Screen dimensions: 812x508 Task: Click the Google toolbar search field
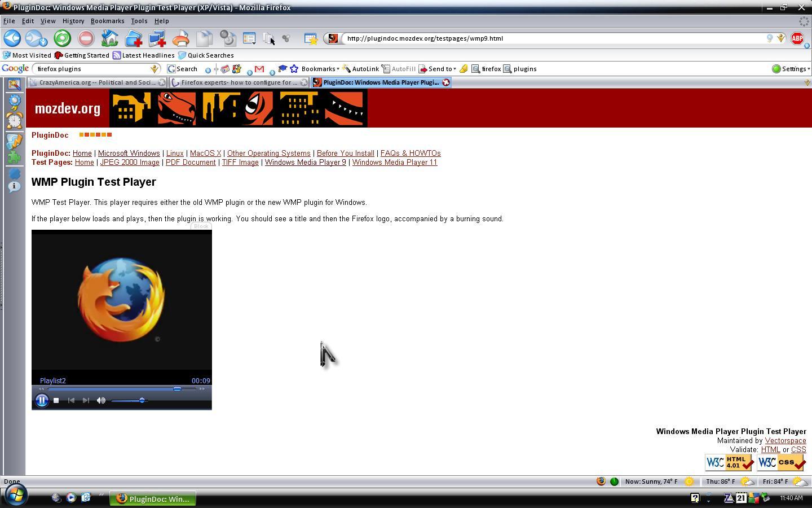click(92, 69)
